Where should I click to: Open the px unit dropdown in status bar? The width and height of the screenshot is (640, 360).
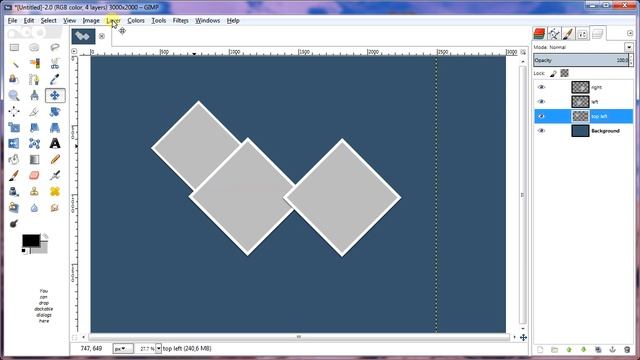[x=122, y=349]
